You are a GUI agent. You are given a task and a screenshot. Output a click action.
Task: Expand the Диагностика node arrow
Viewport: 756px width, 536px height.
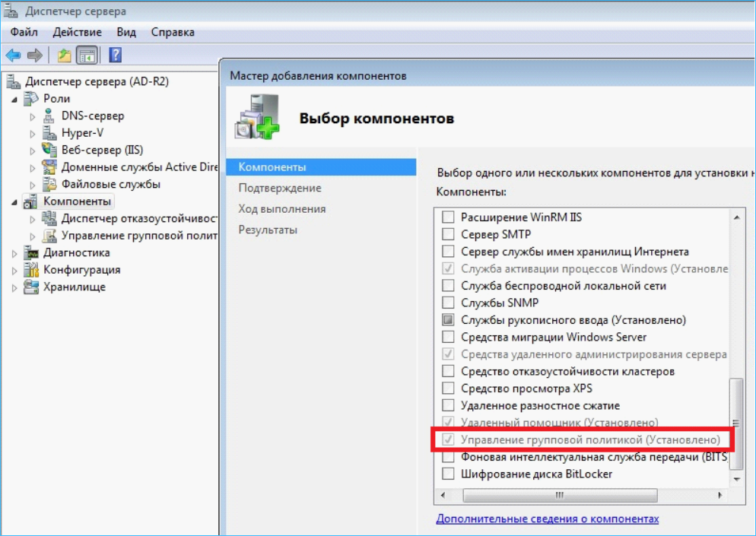tap(14, 253)
